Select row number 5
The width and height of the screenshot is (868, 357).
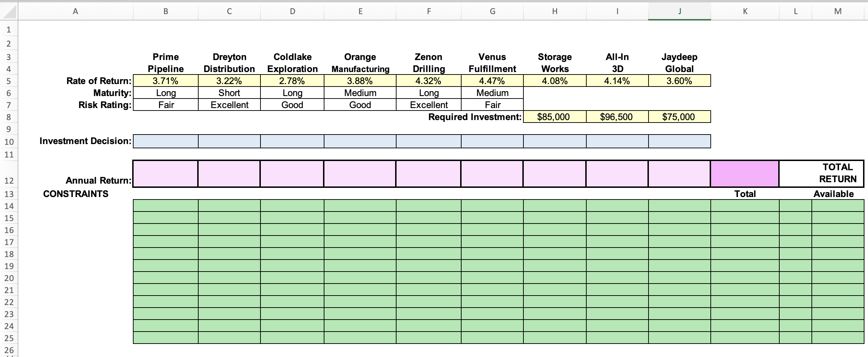[x=9, y=81]
